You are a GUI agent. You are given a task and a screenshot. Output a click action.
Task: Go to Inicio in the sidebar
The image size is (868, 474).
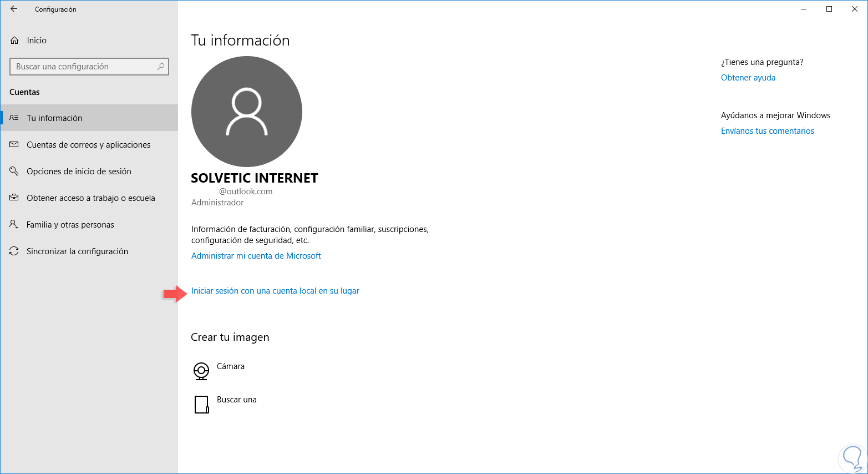pos(89,41)
